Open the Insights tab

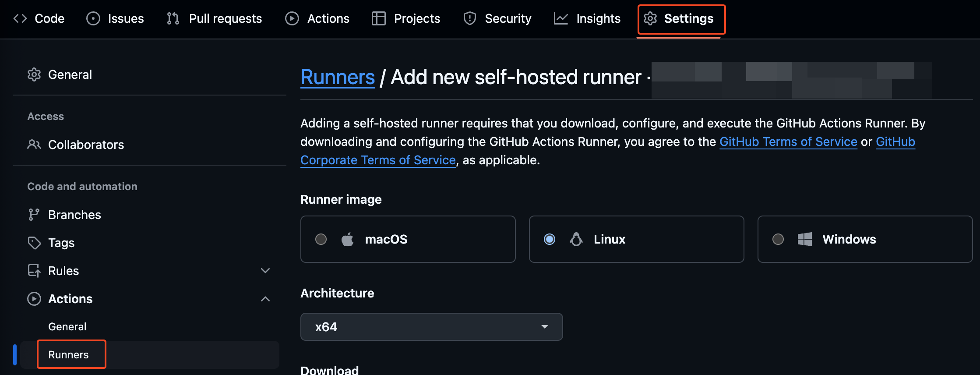click(587, 18)
